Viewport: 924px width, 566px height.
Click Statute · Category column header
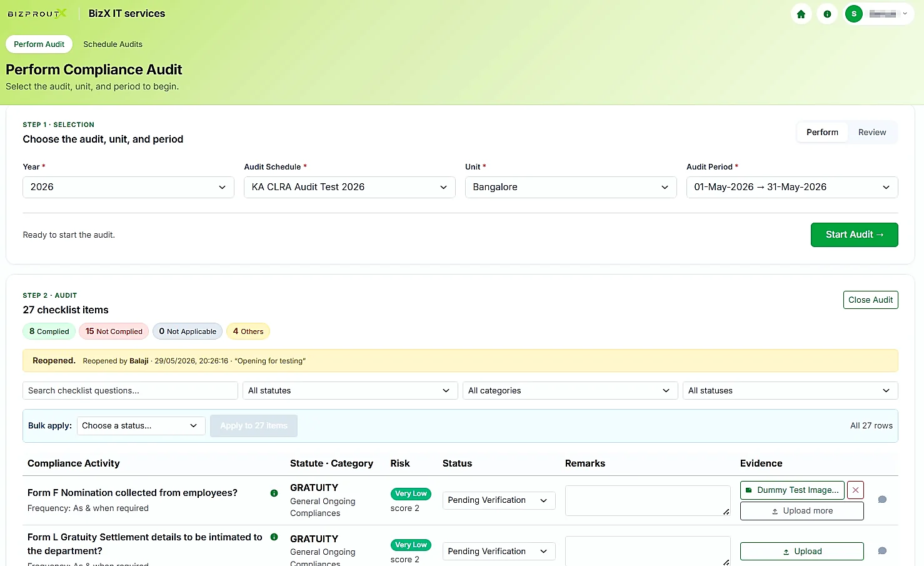coord(331,463)
